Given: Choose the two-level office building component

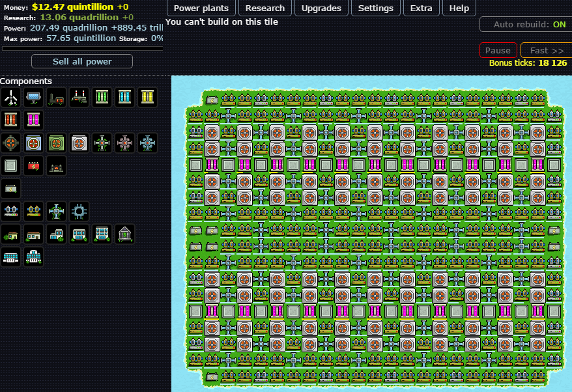Looking at the screenshot, I should click(56, 234).
